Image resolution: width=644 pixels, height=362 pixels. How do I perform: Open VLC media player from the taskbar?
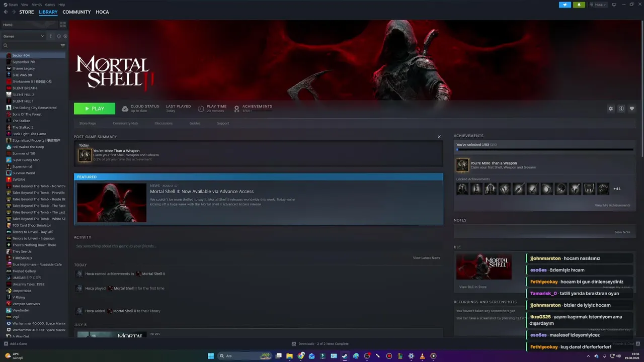tap(422, 356)
